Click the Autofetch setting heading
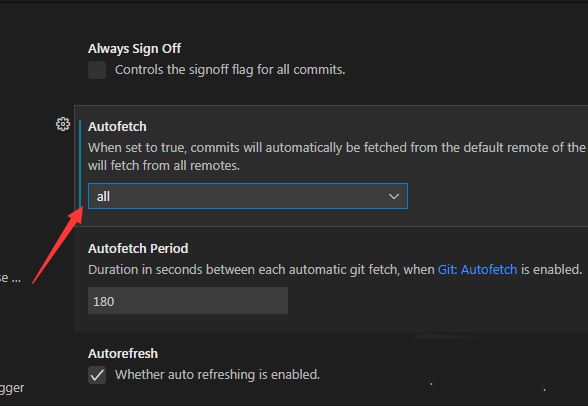588x406 pixels. point(117,127)
